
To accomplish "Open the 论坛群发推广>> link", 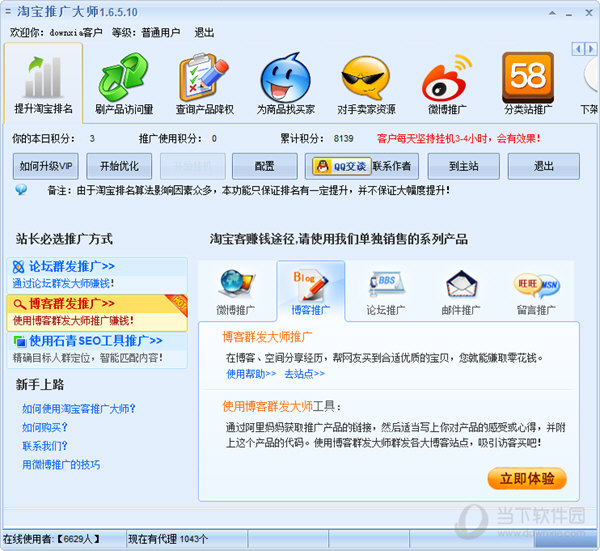I will pyautogui.click(x=72, y=266).
